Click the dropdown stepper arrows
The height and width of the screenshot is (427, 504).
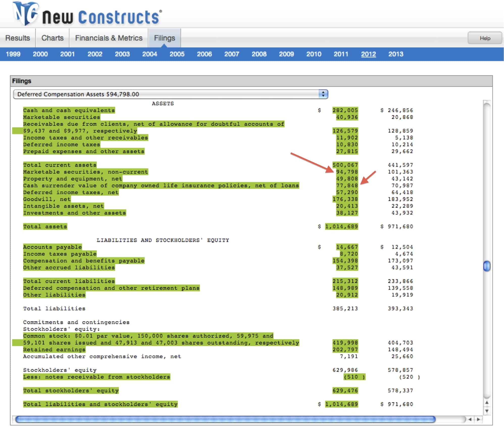pyautogui.click(x=323, y=94)
